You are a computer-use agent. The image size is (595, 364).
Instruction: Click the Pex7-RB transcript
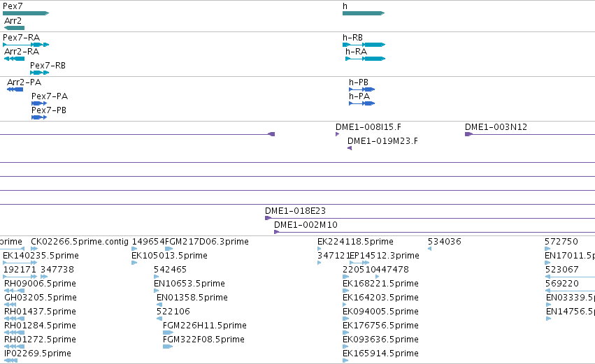point(39,73)
